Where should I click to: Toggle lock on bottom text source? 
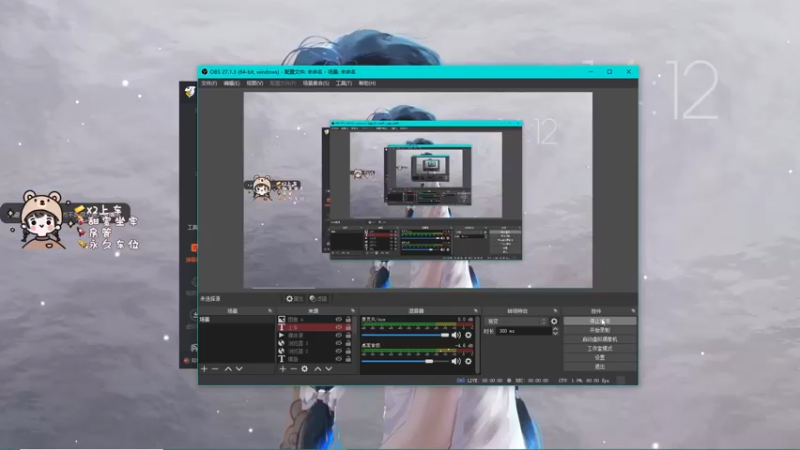[348, 359]
